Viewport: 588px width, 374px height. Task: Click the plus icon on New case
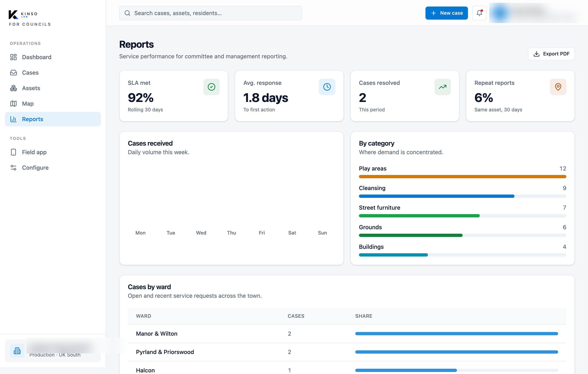433,13
